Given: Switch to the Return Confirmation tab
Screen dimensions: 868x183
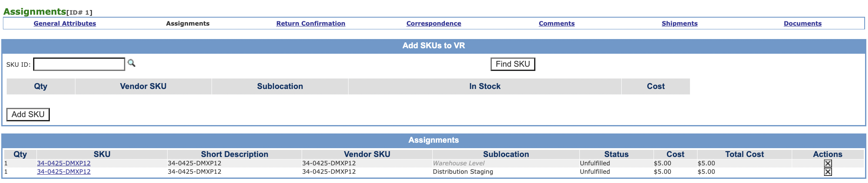Looking at the screenshot, I should [311, 24].
